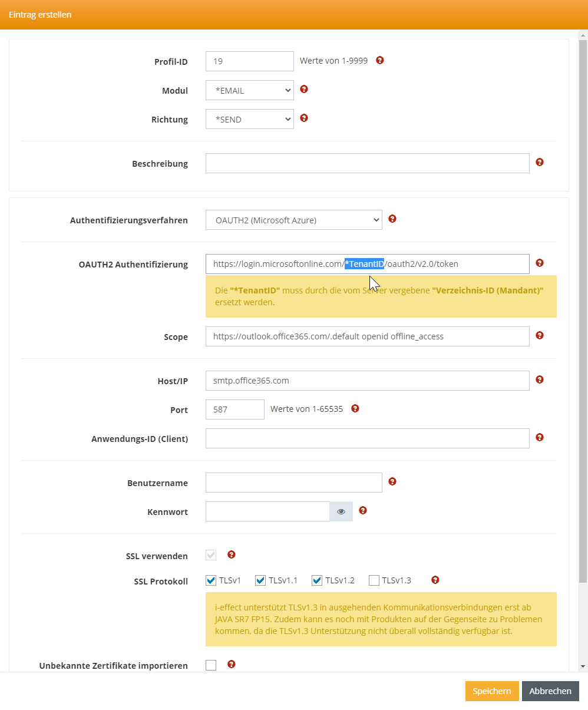Expand the Richtung dropdown showing *SEND

[249, 119]
